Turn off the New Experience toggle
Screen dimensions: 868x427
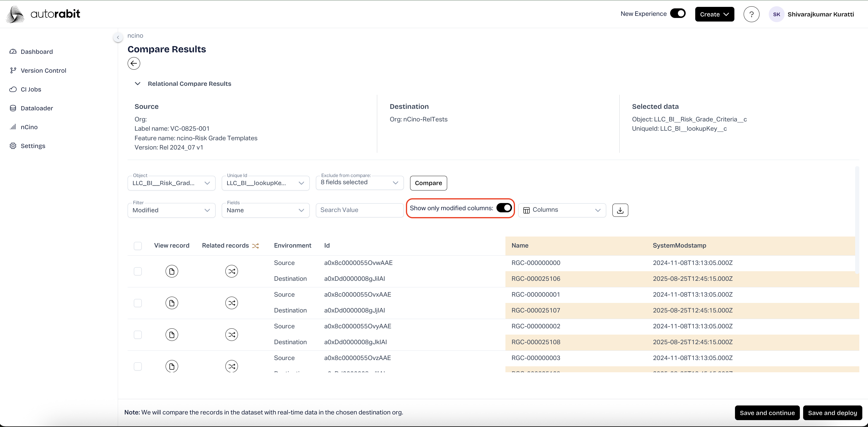[678, 13]
